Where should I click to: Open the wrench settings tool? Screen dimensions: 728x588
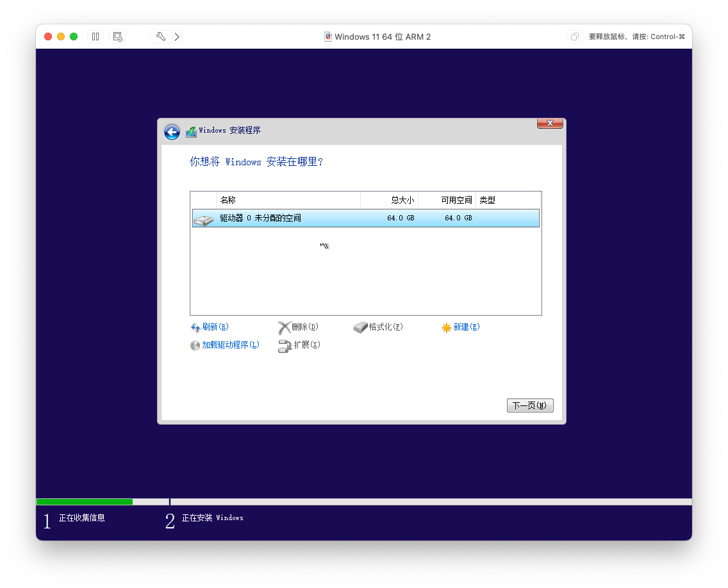pos(161,37)
